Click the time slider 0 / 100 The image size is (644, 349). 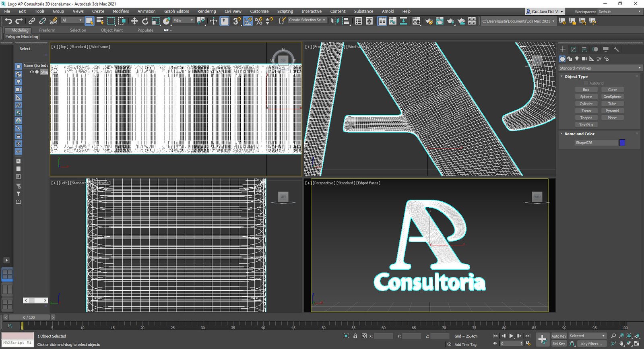pos(29,317)
